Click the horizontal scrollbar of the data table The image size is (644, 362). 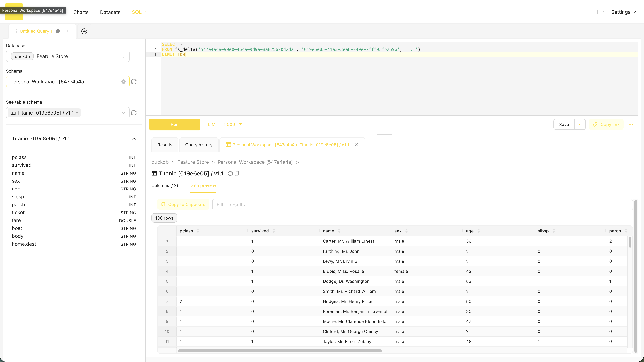[x=280, y=351]
